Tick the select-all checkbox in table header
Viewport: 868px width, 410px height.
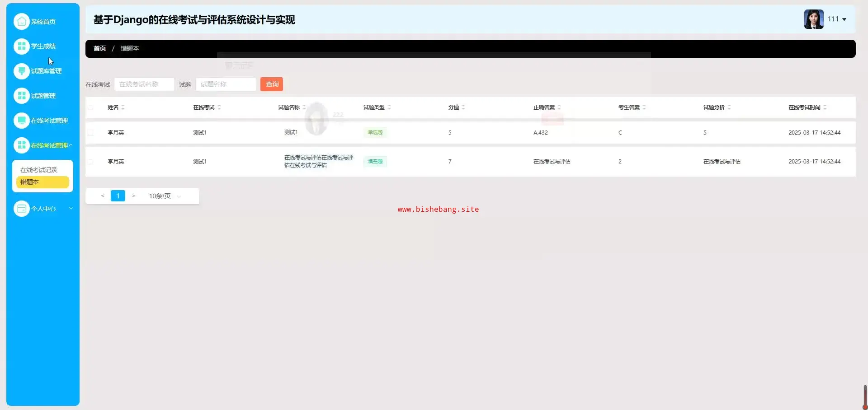click(x=90, y=107)
